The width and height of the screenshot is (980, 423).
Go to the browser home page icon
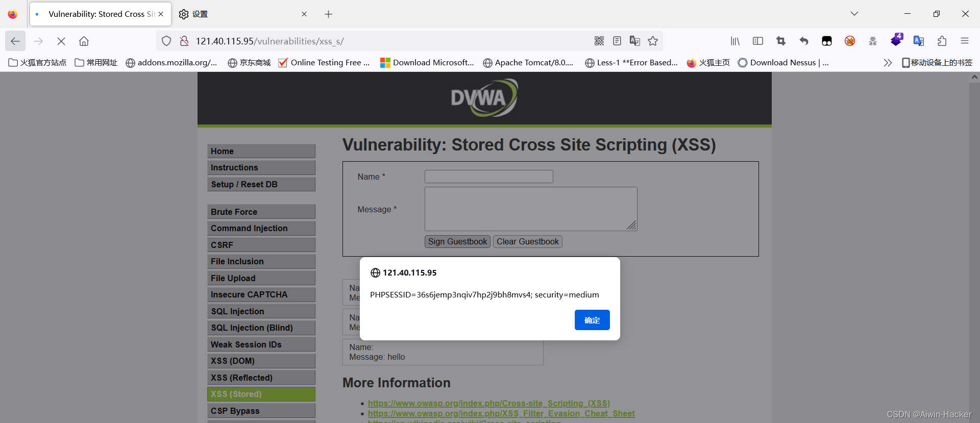pos(84,41)
